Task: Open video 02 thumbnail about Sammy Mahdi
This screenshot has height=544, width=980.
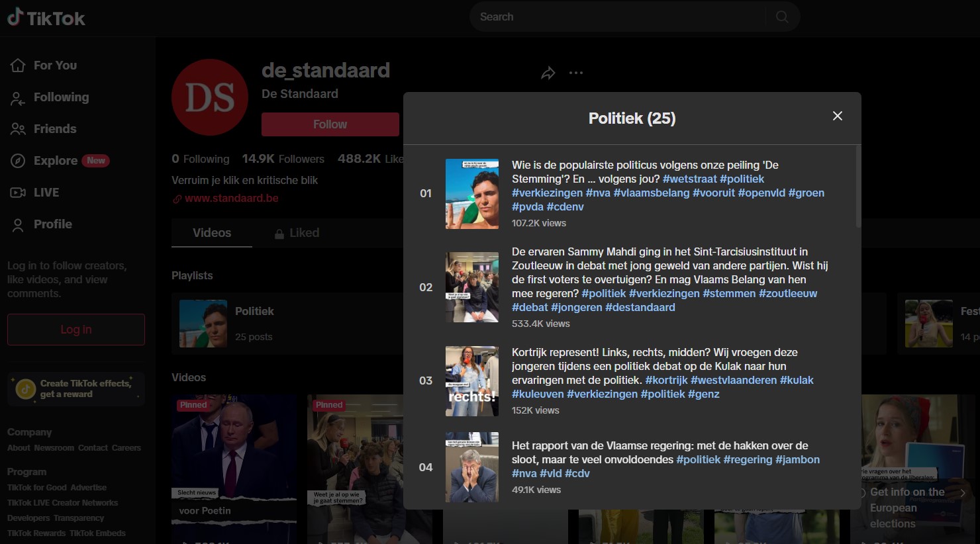Action: coord(472,287)
